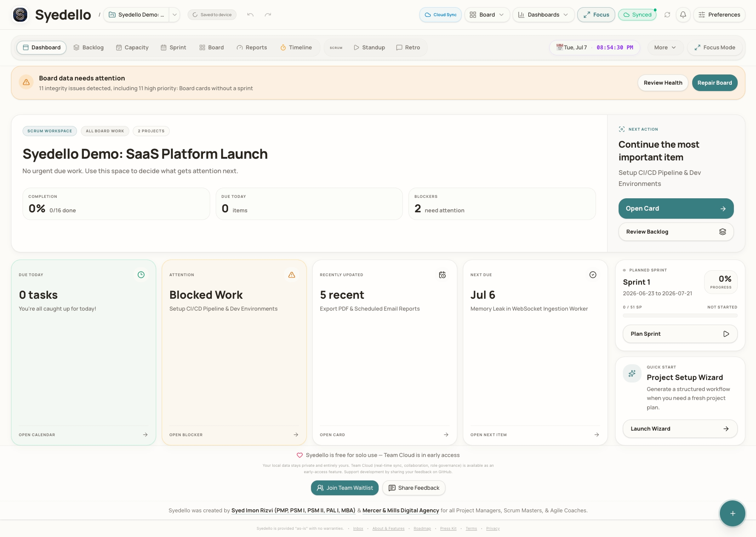Click the Review Health button
The height and width of the screenshot is (537, 756).
(663, 83)
